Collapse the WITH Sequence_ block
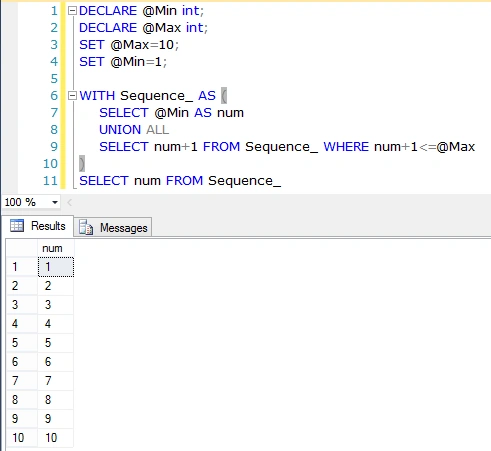 [x=72, y=96]
